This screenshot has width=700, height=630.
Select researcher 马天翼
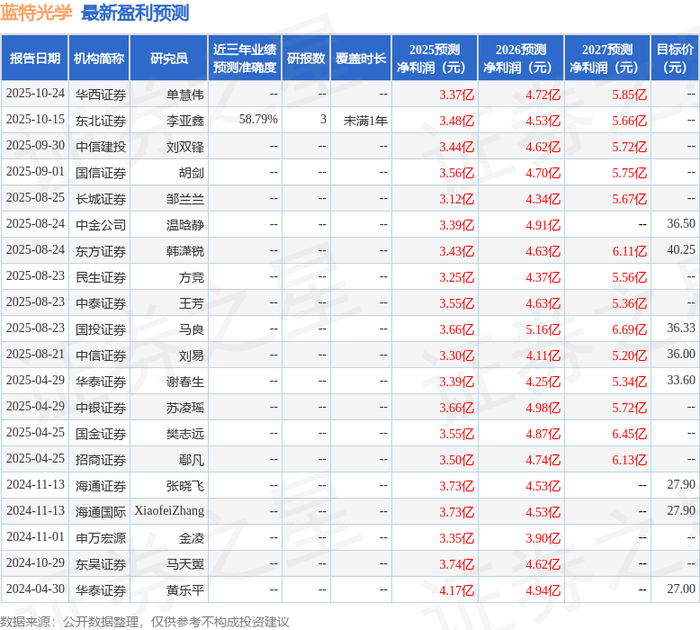185,564
